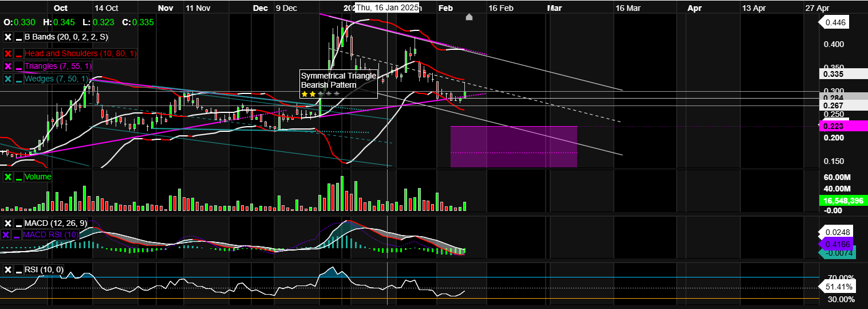The height and width of the screenshot is (309, 868).
Task: Click the gray marker above the latest candle
Action: tap(469, 17)
